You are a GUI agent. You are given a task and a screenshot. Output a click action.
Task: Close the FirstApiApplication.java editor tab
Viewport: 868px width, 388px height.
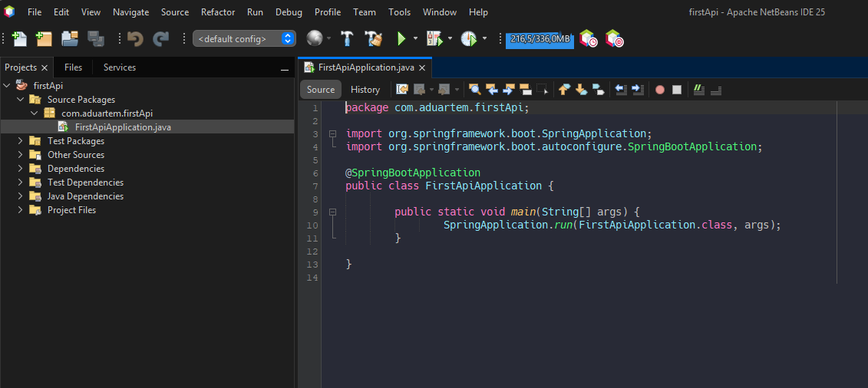tap(421, 68)
